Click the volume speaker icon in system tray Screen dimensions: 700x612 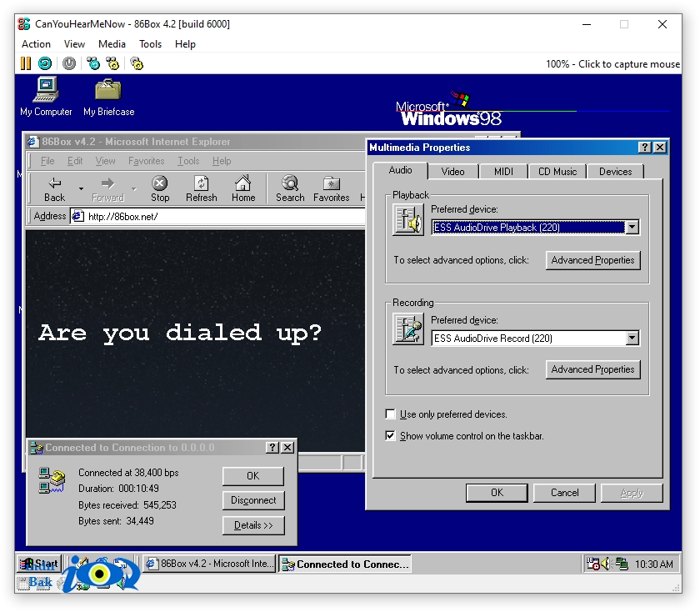point(606,564)
